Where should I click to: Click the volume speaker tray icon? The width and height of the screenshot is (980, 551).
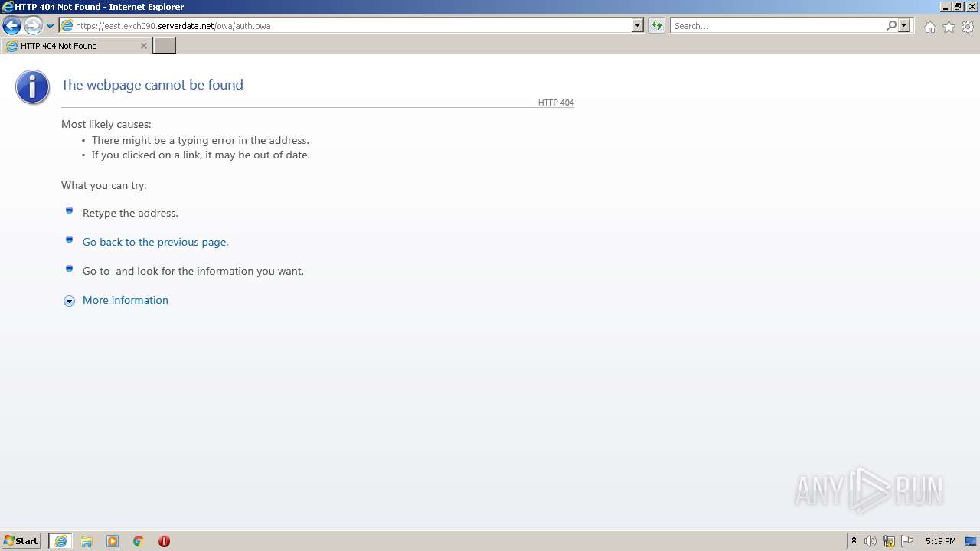[871, 541]
